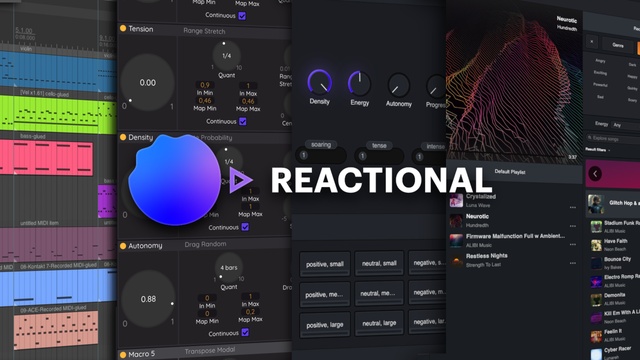Open the 4 bars Quant selector

[x=229, y=268]
